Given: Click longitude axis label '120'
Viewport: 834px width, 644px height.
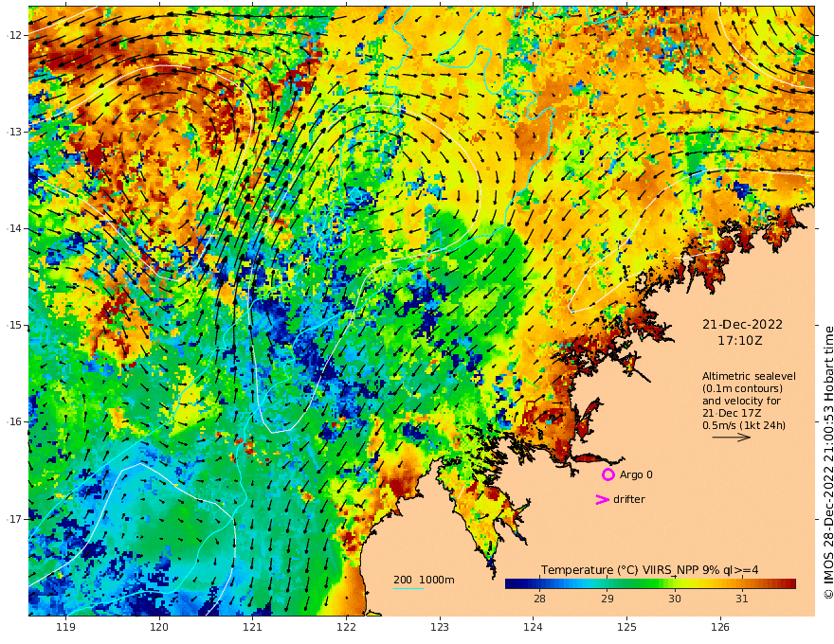Looking at the screenshot, I should point(159,627).
